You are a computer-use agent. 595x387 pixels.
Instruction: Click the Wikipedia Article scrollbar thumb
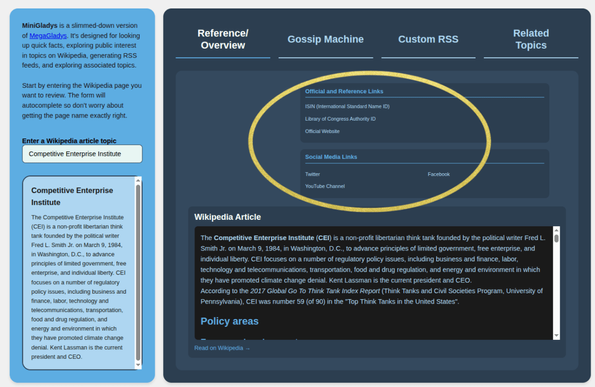click(x=556, y=238)
